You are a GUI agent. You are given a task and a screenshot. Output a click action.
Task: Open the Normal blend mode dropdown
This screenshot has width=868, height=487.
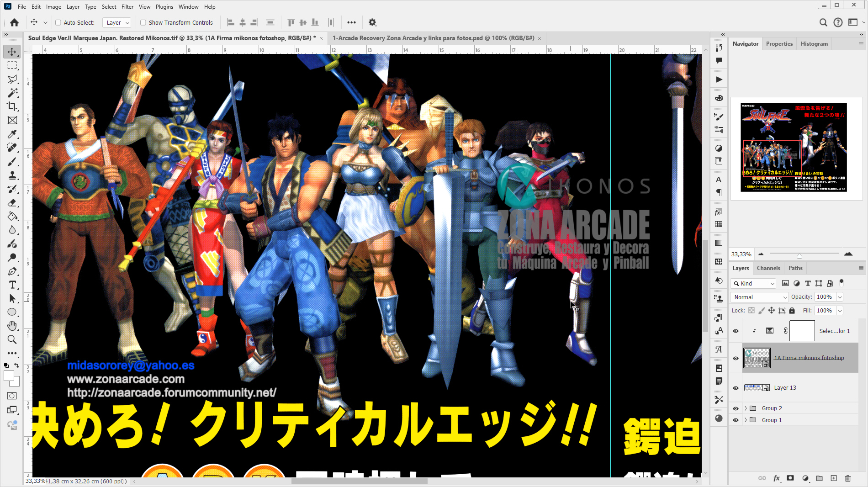pyautogui.click(x=759, y=297)
